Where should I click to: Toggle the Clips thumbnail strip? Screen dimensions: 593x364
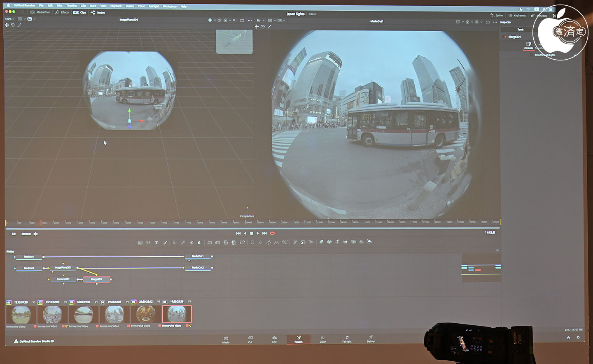coord(79,12)
